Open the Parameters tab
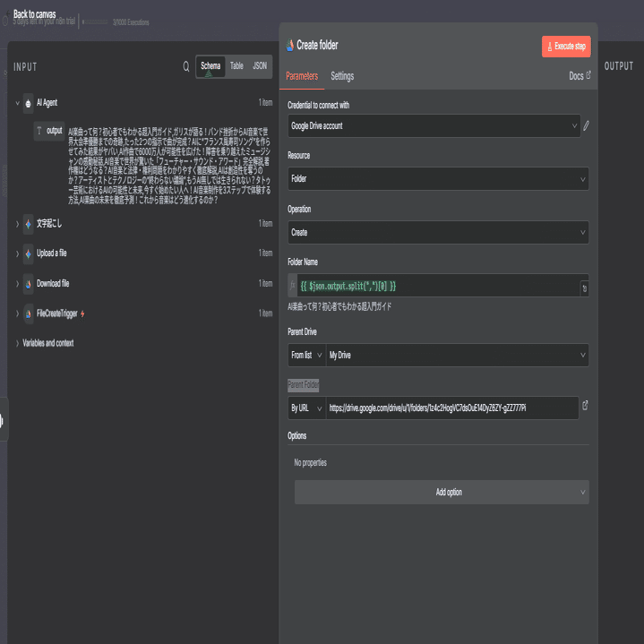 tap(302, 76)
